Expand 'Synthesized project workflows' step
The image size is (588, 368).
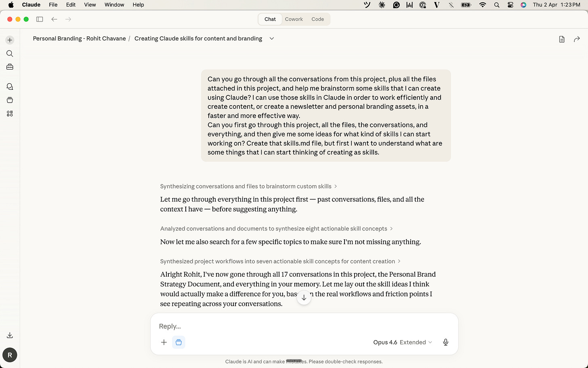[280, 261]
